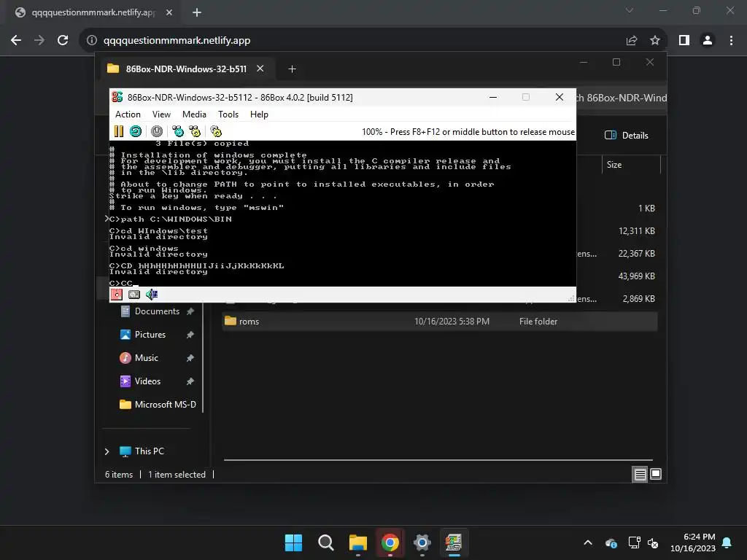Select the roms folder row
Screen dimensions: 747x560
[x=440, y=322]
